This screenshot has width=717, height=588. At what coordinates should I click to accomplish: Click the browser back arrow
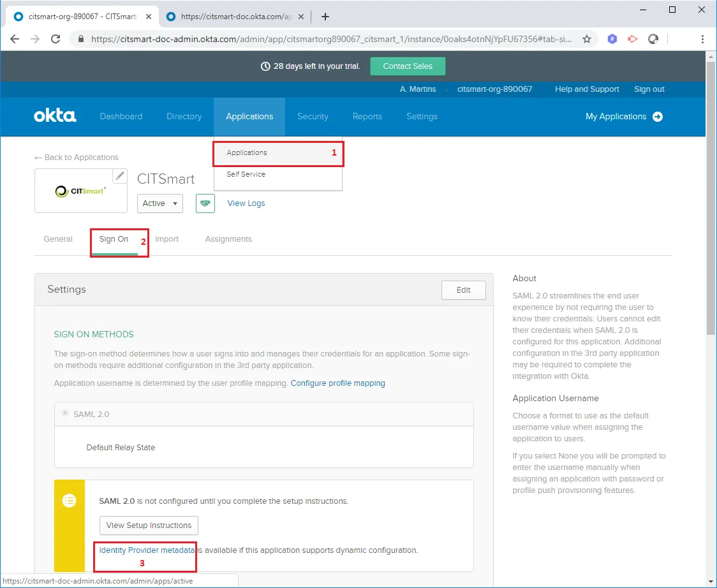pyautogui.click(x=15, y=39)
